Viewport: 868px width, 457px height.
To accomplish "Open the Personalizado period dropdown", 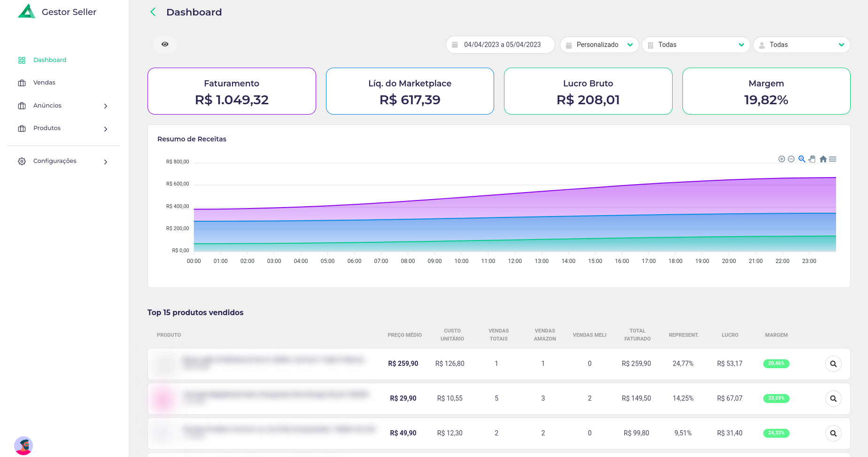I will click(599, 45).
